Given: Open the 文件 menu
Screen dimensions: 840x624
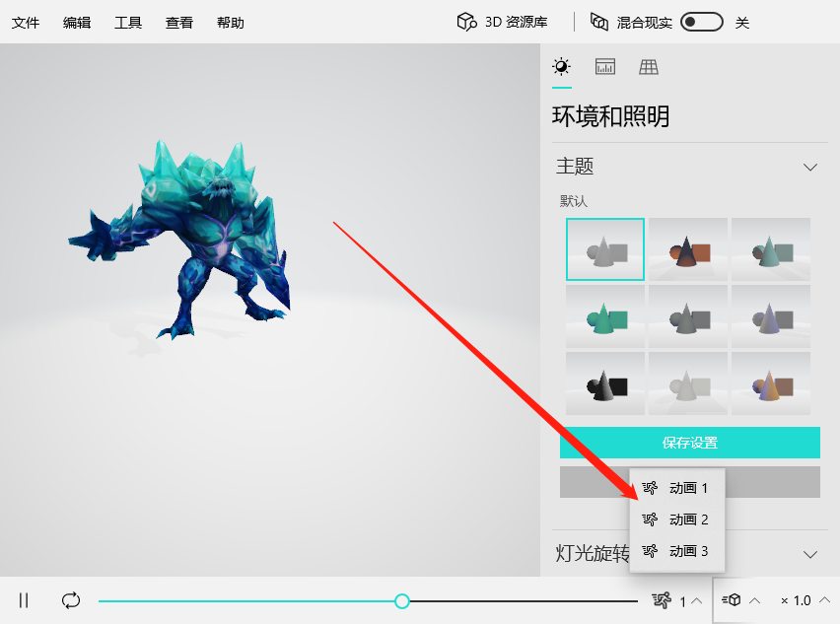Looking at the screenshot, I should pos(26,23).
